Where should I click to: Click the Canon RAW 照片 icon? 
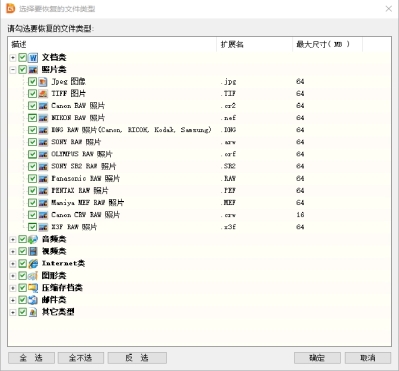43,106
